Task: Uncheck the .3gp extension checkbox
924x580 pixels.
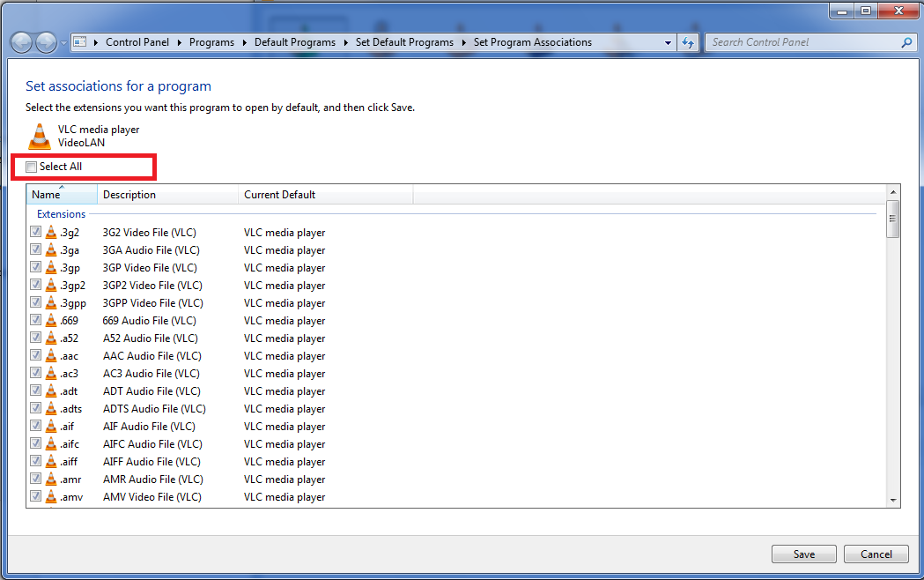Action: [35, 267]
